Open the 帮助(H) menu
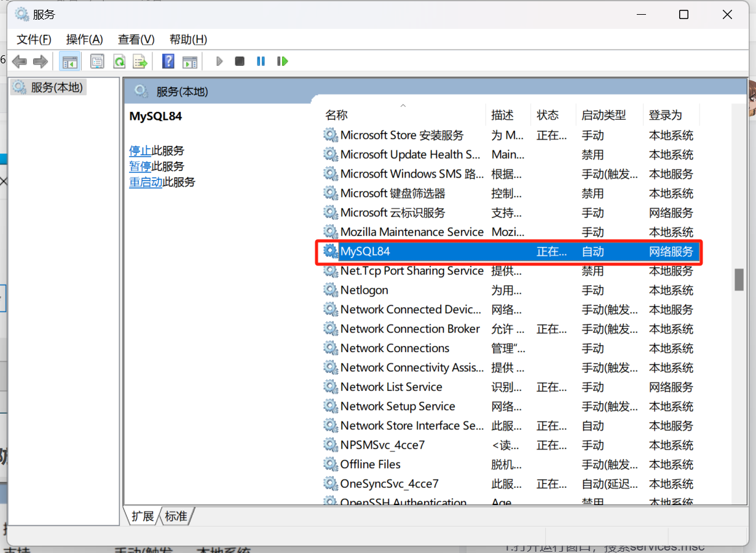Screen dimensions: 756x553 pyautogui.click(x=188, y=39)
